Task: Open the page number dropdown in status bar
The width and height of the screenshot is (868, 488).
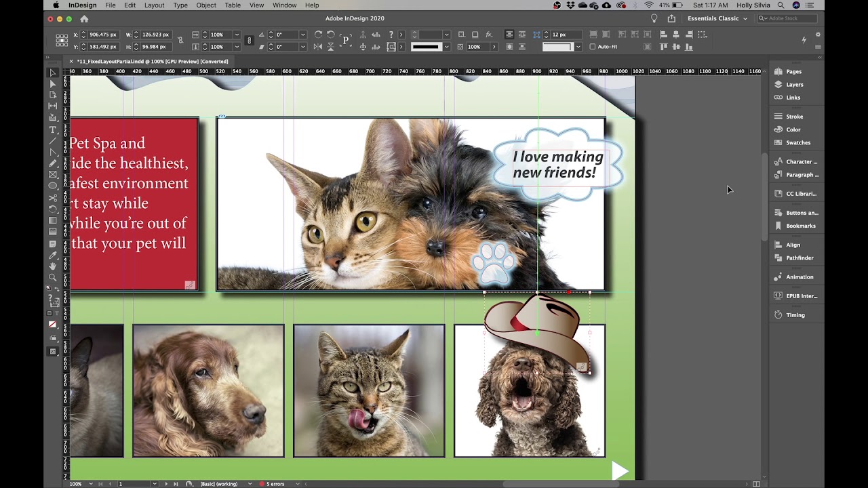Action: click(x=155, y=484)
